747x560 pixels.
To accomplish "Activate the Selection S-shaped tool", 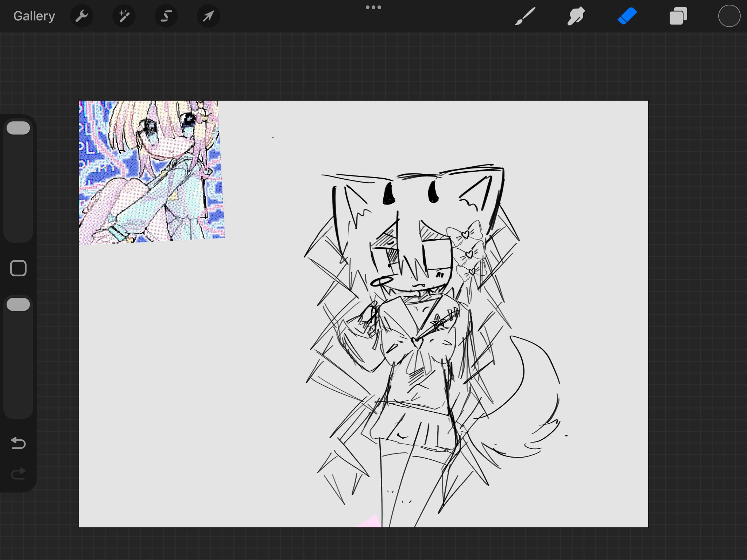I will [x=166, y=16].
